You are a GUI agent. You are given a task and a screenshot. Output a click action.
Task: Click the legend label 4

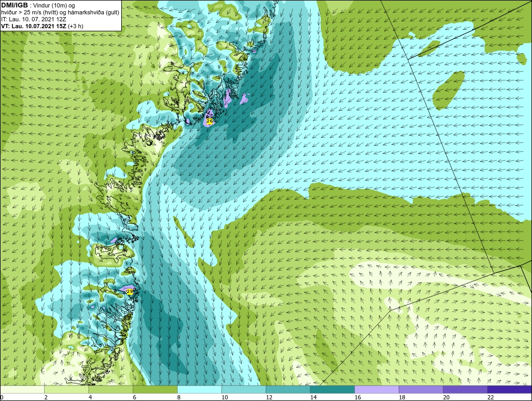pos(90,398)
